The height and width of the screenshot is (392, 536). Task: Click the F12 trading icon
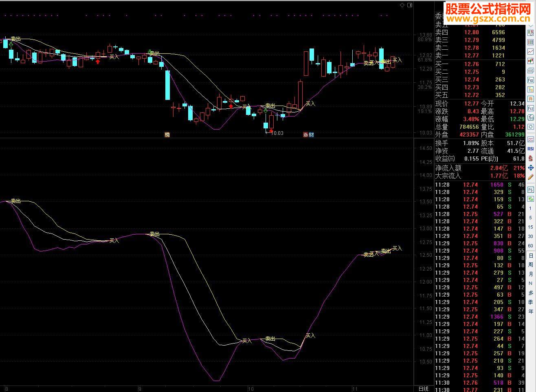tap(531, 108)
